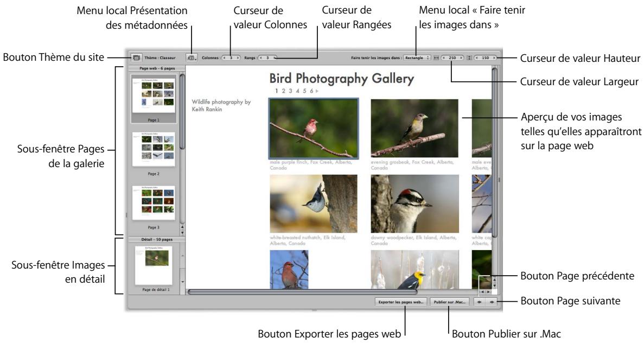
Task: Go to gallery page 2 in page numbers
Action: [x=283, y=91]
